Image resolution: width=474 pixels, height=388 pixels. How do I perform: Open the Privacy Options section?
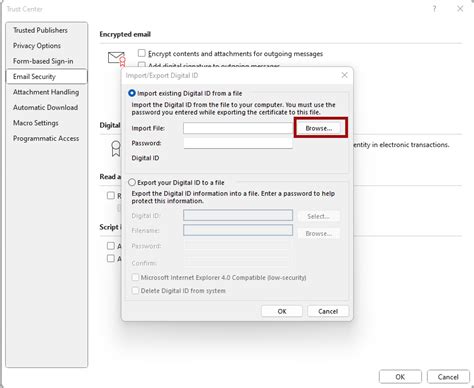37,46
